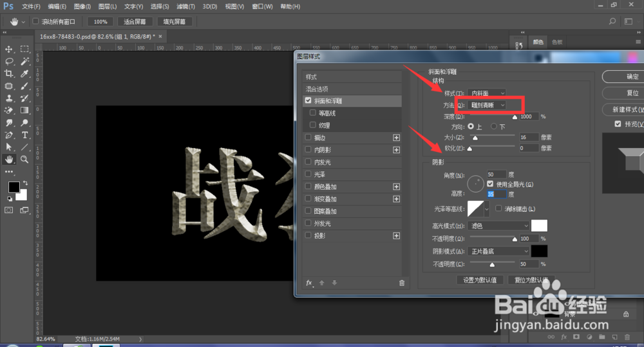This screenshot has width=644, height=347.
Task: Enable the 等高线 checkbox
Action: (313, 113)
